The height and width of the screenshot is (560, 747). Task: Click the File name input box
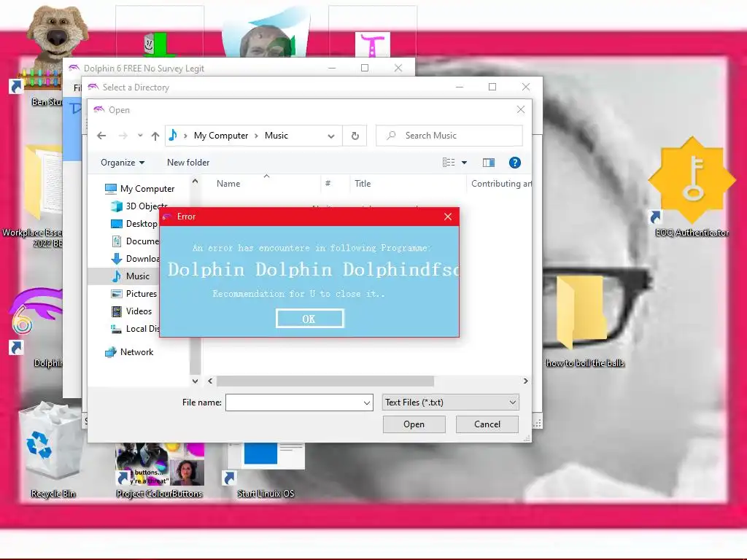(295, 402)
